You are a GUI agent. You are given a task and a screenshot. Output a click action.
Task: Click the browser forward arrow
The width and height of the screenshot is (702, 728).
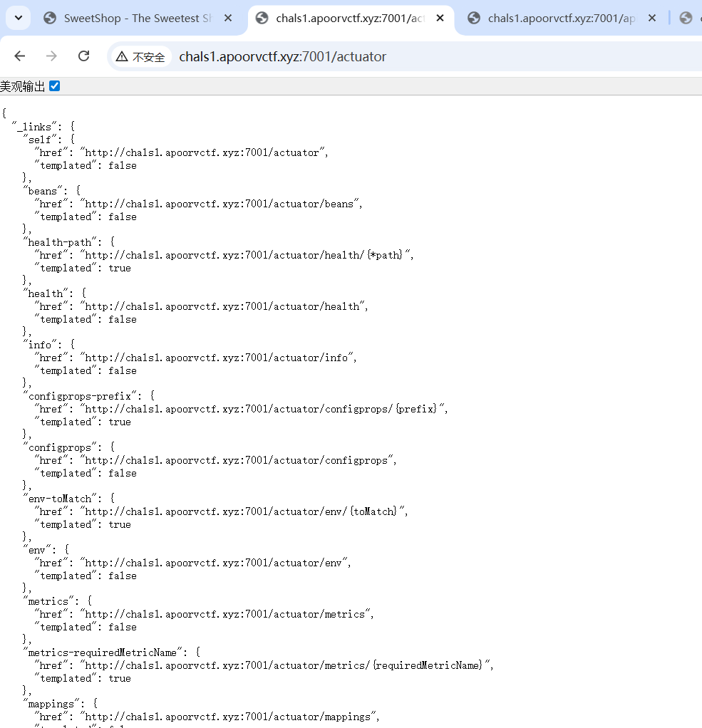tap(51, 56)
